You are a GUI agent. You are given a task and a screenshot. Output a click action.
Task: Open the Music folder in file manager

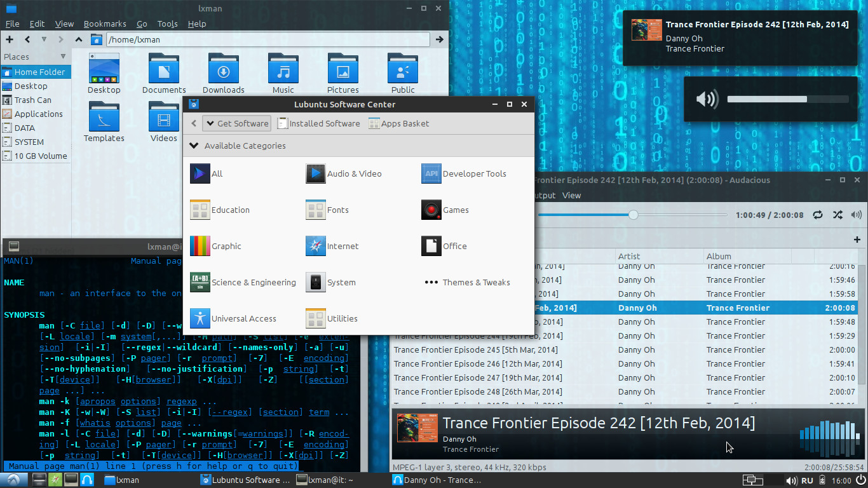[x=283, y=74]
